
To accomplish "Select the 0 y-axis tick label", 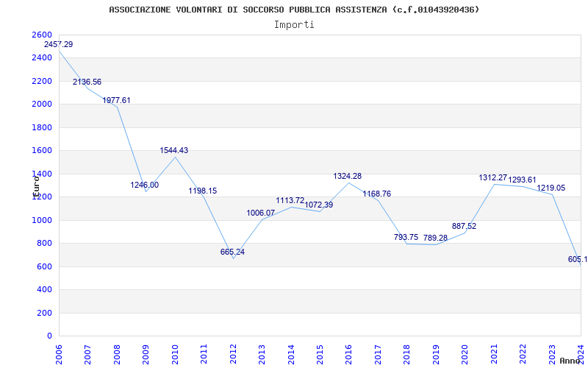I will [x=49, y=336].
